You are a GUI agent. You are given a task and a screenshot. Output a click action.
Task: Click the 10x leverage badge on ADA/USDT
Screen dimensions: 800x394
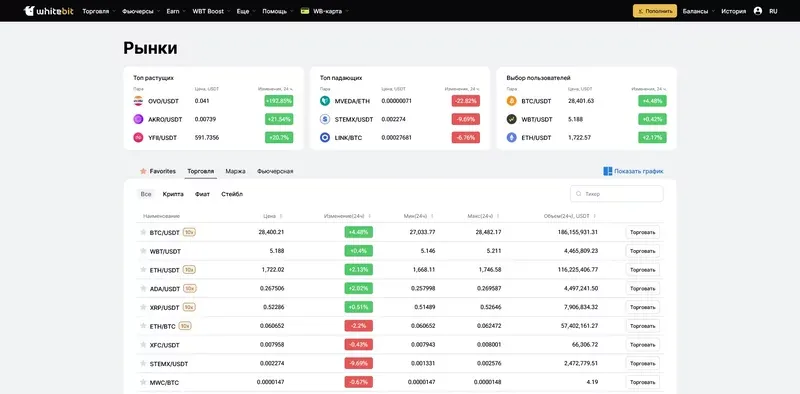point(190,288)
